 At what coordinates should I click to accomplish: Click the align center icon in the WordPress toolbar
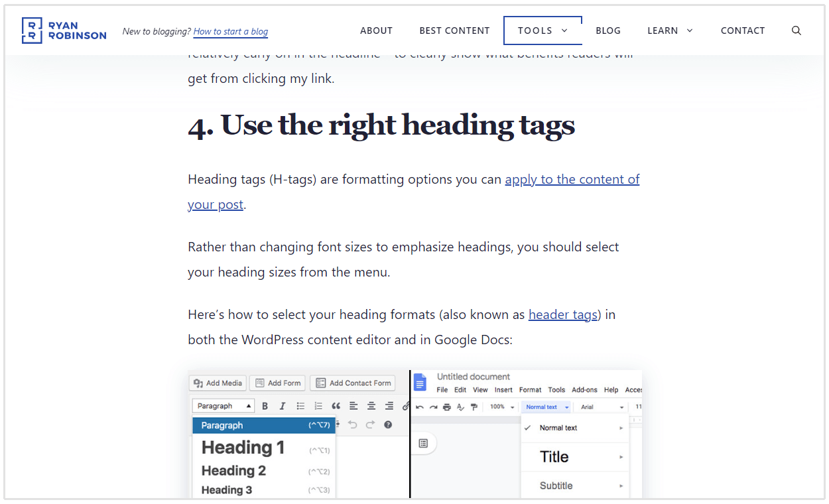[371, 406]
